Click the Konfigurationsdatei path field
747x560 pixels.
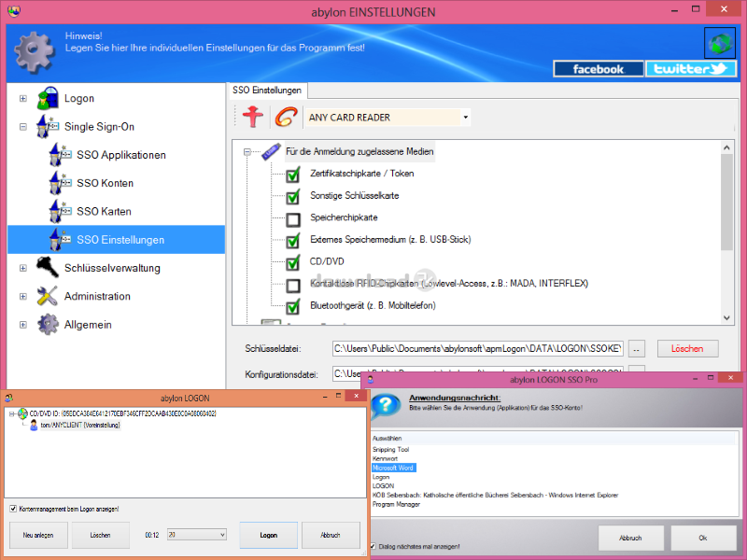[478, 372]
